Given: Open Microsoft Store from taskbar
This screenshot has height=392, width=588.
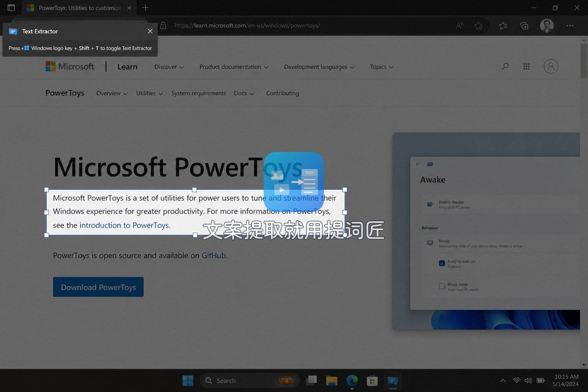Looking at the screenshot, I should (x=372, y=381).
